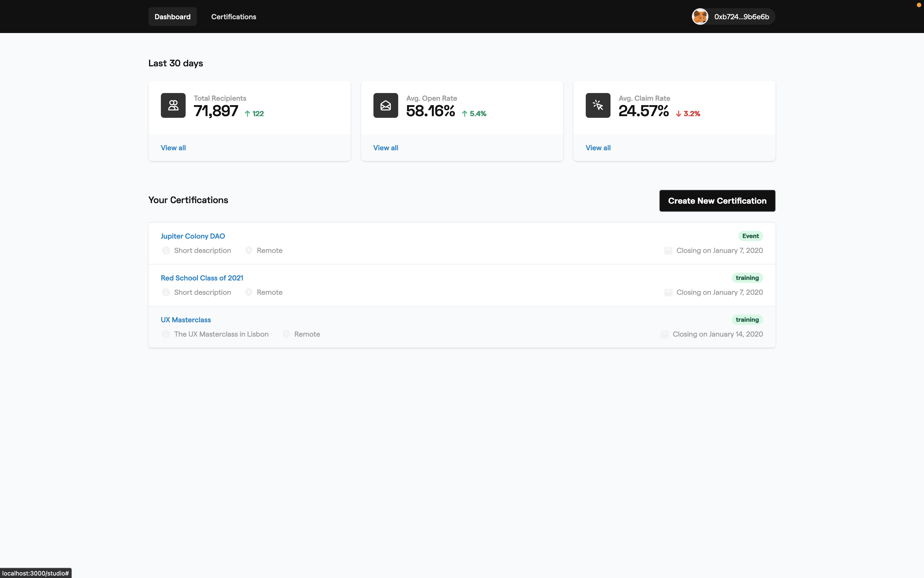Click training badge on Red School row
The height and width of the screenshot is (578, 924).
(747, 278)
